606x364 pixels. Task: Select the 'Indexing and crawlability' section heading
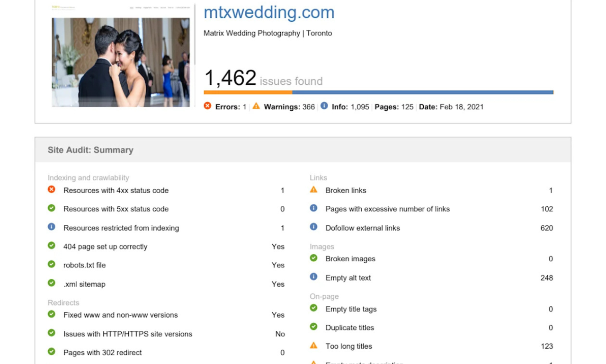[88, 178]
